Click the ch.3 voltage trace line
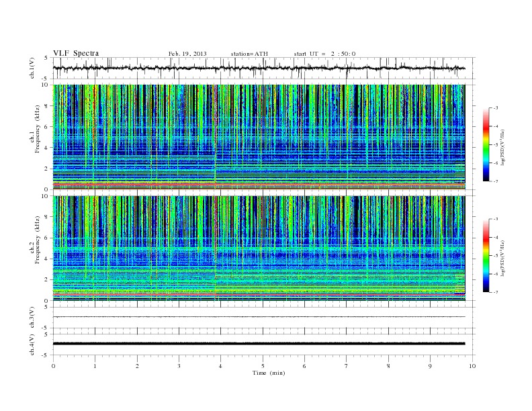Screen dimensions: 532x411 click(x=259, y=317)
